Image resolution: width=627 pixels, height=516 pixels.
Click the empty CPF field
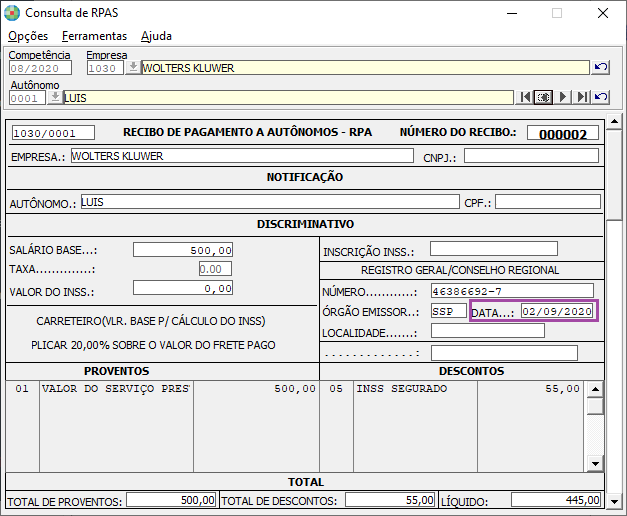point(548,202)
